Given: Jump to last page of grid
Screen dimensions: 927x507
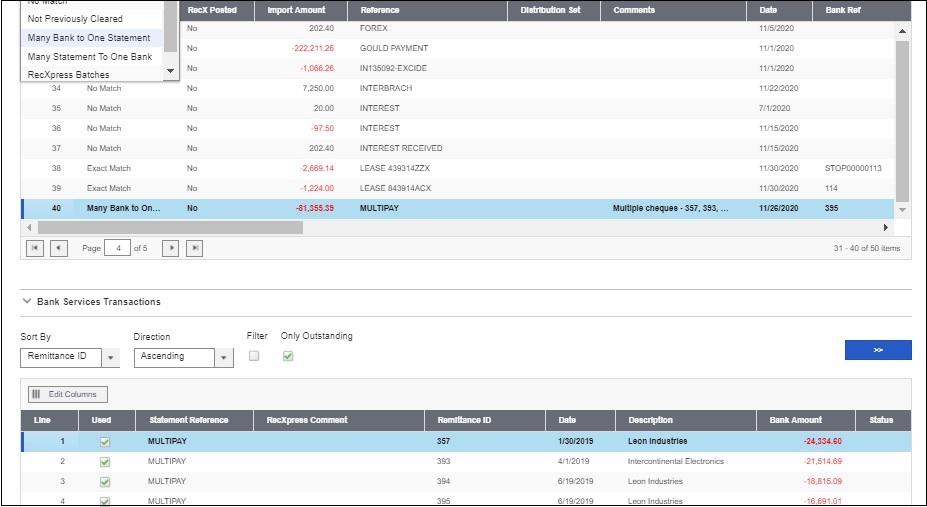Looking at the screenshot, I should [x=195, y=248].
